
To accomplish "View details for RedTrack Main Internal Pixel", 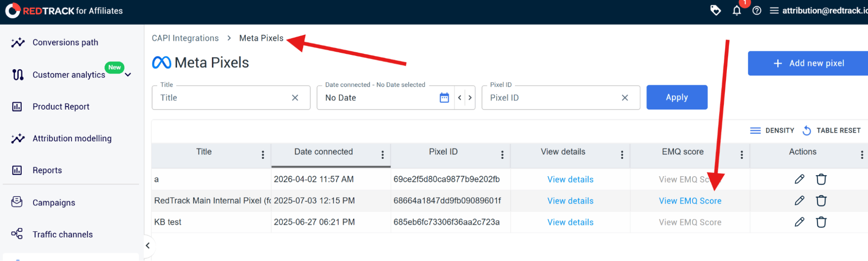I will 571,201.
